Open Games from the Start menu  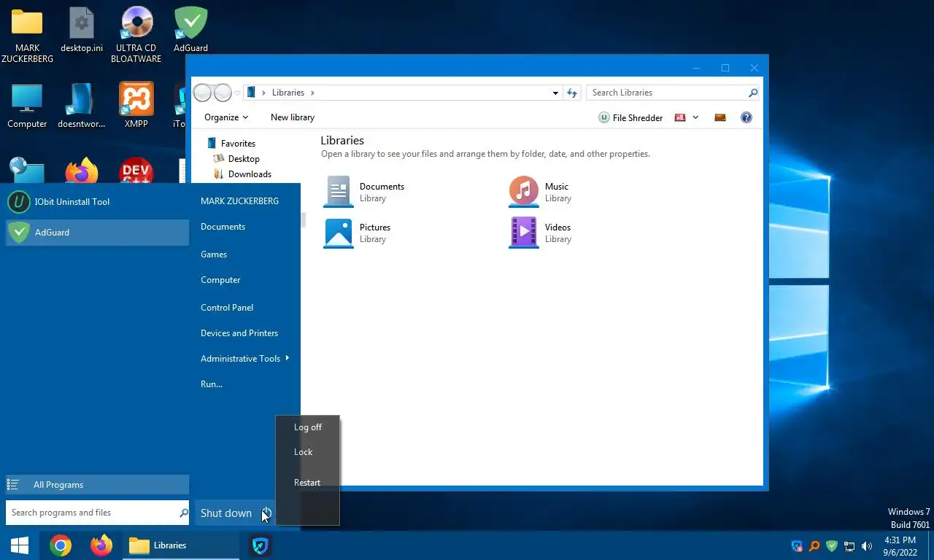click(x=214, y=254)
